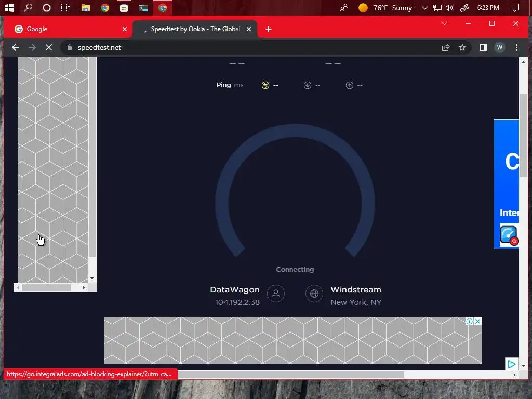Screen dimensions: 532x399
Task: Open Microsoft Store taskbar icon
Action: (x=124, y=8)
